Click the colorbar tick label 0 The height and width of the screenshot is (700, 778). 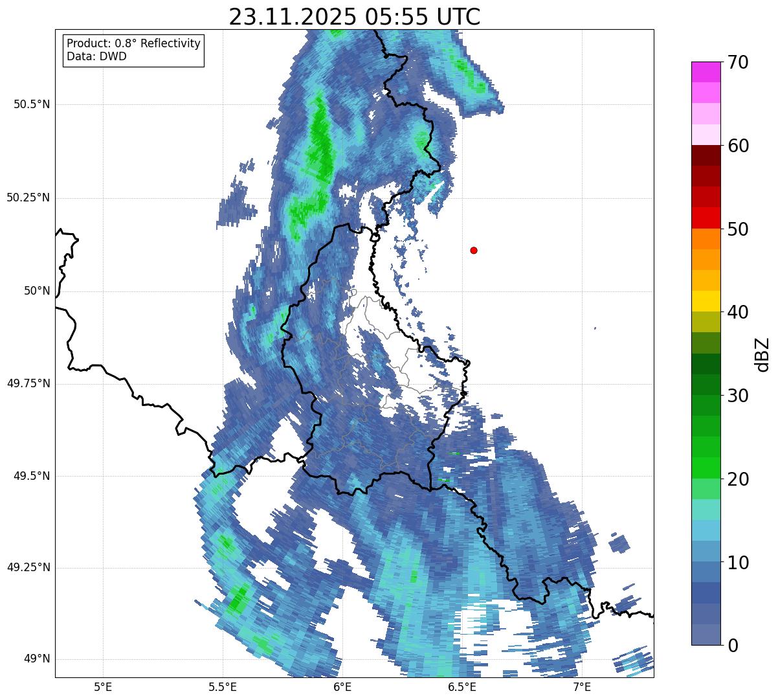(x=732, y=646)
